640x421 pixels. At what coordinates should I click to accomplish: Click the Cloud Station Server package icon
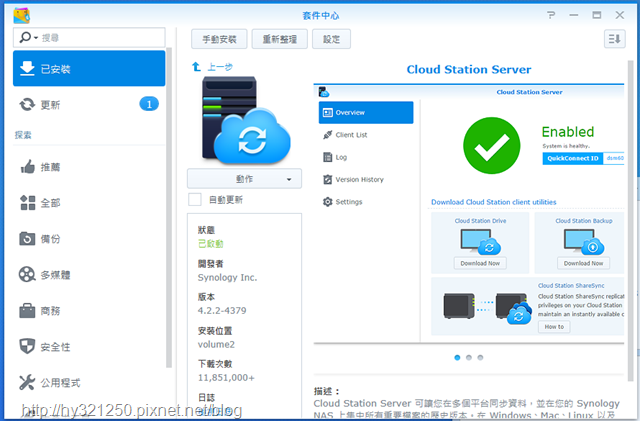(246, 120)
